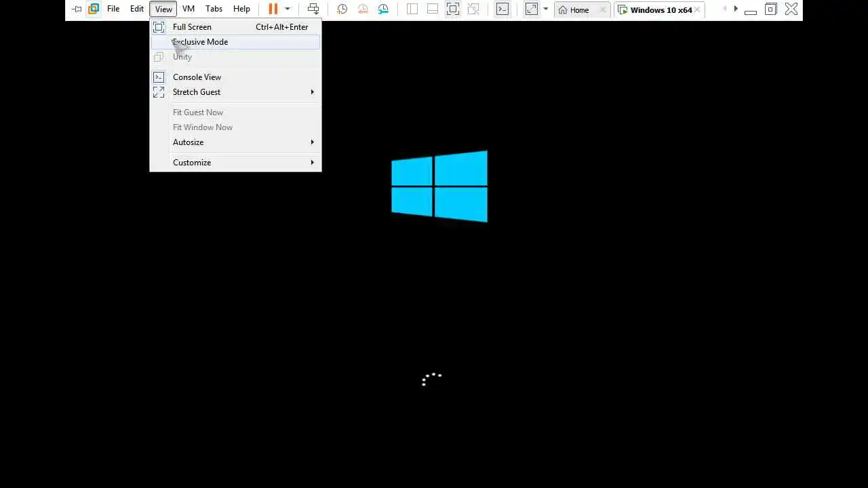This screenshot has height=488, width=868.
Task: Expand the Stretch Guest submenu
Action: pyautogui.click(x=235, y=92)
